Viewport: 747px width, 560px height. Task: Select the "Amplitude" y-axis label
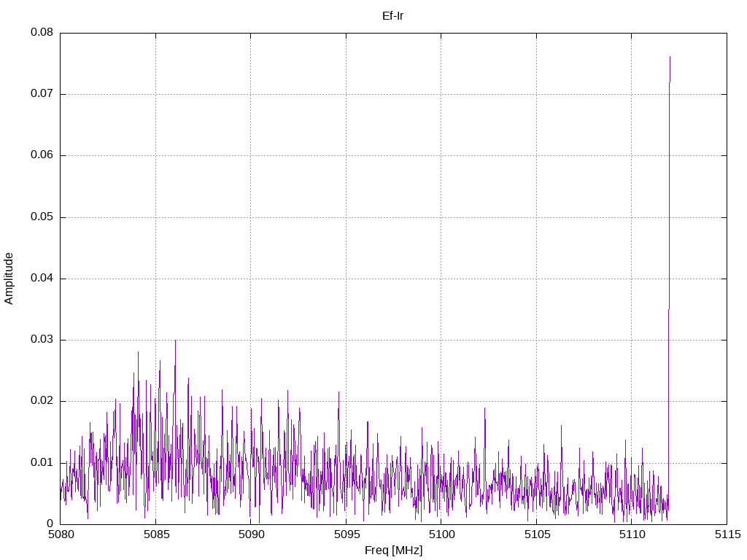pos(9,279)
